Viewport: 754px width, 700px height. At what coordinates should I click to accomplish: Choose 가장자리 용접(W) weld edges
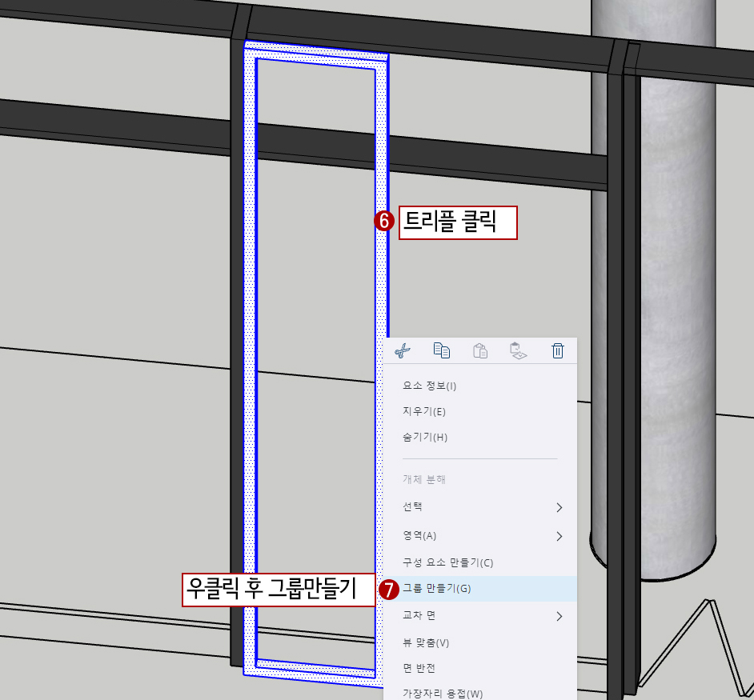tap(480, 694)
